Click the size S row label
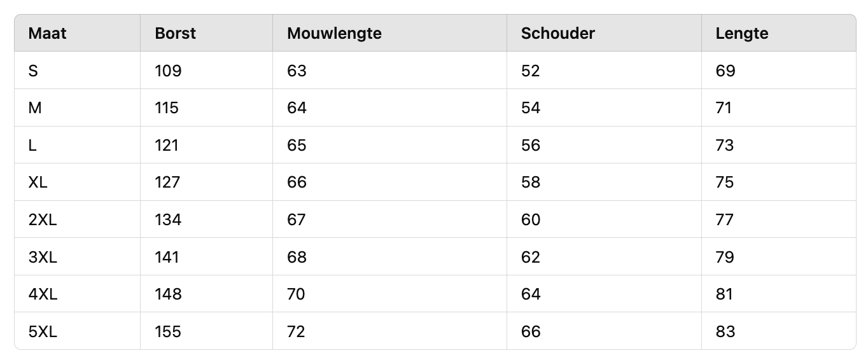This screenshot has width=868, height=360. tap(33, 71)
